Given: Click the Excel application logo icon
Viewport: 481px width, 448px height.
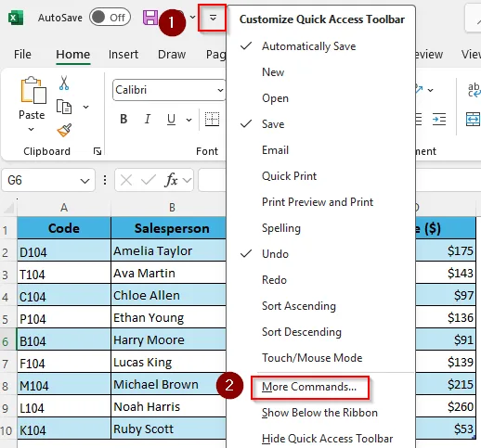Looking at the screenshot, I should point(16,18).
